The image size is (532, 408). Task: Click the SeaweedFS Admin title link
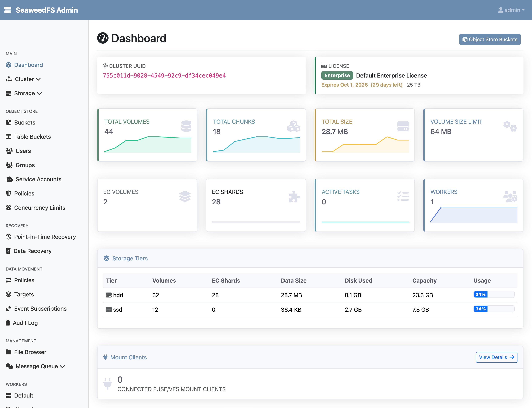[x=47, y=10]
